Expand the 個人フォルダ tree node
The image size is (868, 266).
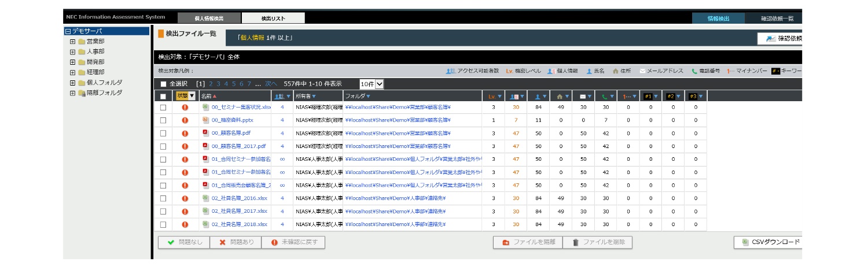[72, 83]
